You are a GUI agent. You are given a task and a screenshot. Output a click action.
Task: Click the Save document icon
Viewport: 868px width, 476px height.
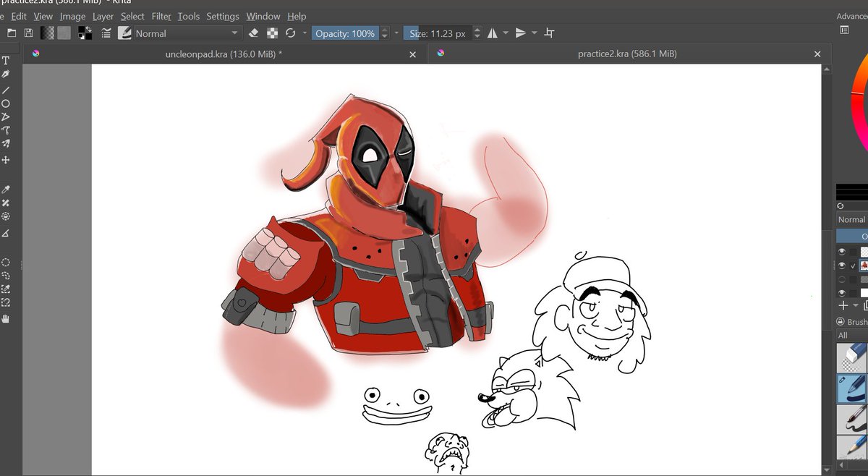(29, 33)
